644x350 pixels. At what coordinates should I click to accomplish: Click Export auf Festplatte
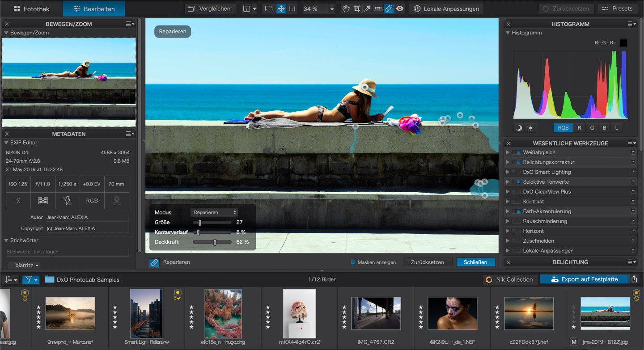584,279
